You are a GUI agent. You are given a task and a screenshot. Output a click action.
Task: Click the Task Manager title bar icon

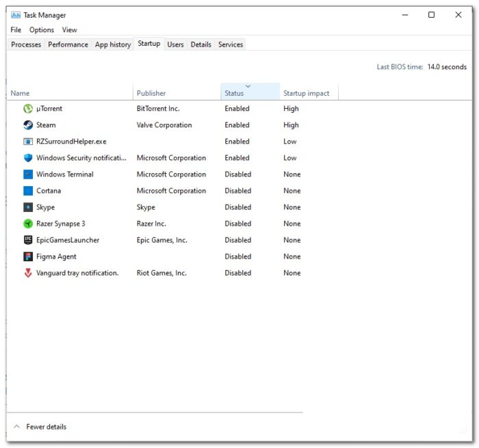click(x=16, y=14)
